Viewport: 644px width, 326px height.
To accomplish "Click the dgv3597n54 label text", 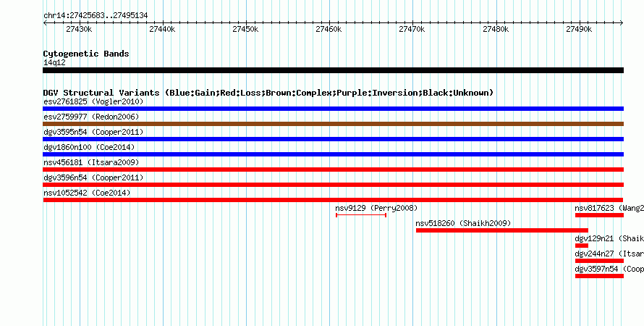I will click(596, 269).
